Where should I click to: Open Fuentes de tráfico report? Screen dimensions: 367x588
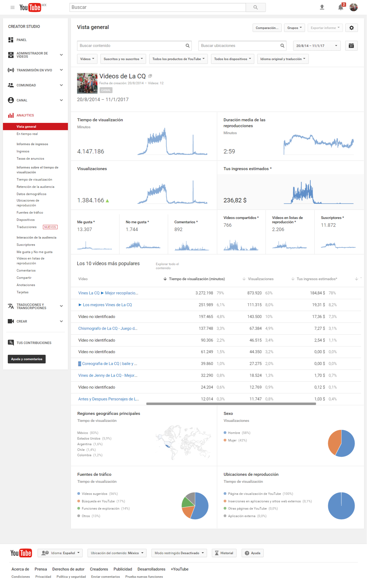pyautogui.click(x=30, y=213)
